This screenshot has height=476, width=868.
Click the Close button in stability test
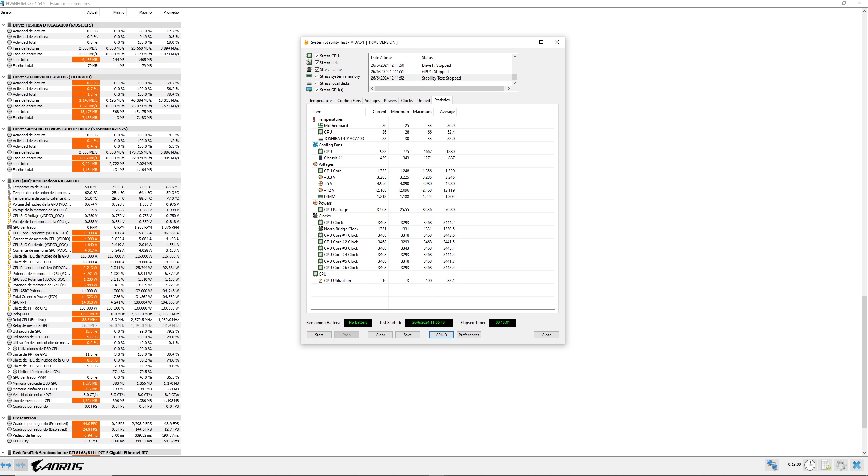coord(546,335)
